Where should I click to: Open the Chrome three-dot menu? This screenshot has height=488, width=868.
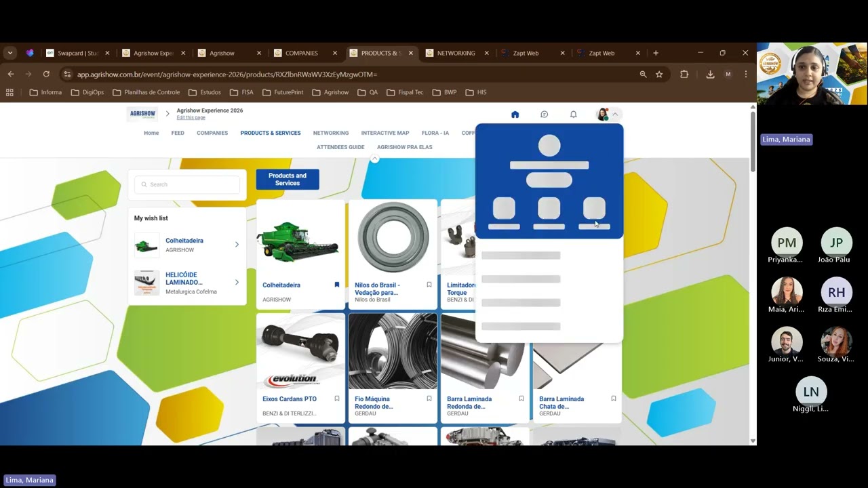(x=746, y=74)
